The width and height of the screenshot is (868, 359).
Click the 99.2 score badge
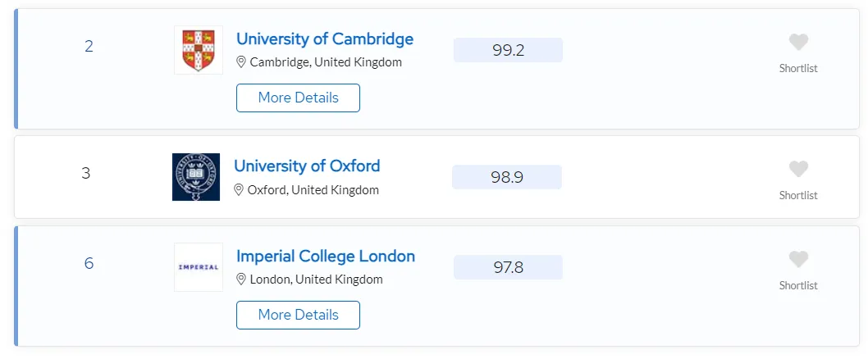tap(508, 50)
